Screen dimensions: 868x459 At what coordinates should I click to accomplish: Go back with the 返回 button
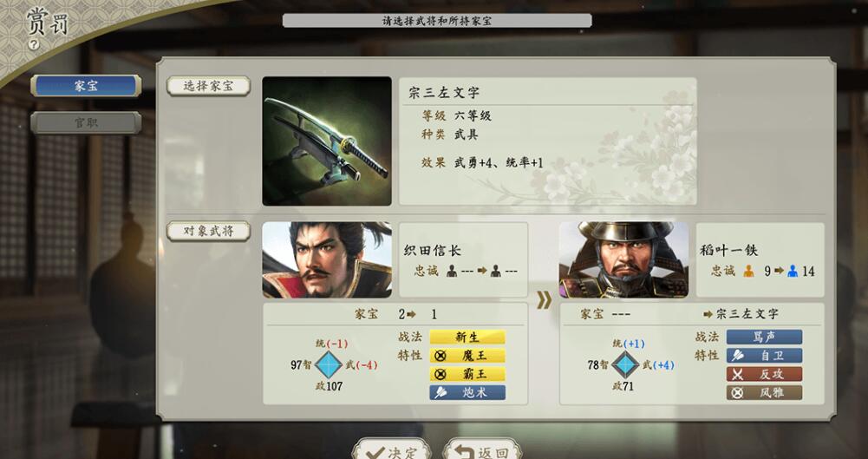(483, 450)
